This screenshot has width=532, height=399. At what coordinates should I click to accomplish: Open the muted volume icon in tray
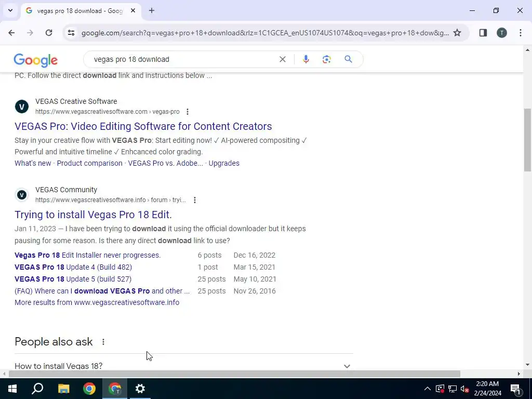[465, 389]
